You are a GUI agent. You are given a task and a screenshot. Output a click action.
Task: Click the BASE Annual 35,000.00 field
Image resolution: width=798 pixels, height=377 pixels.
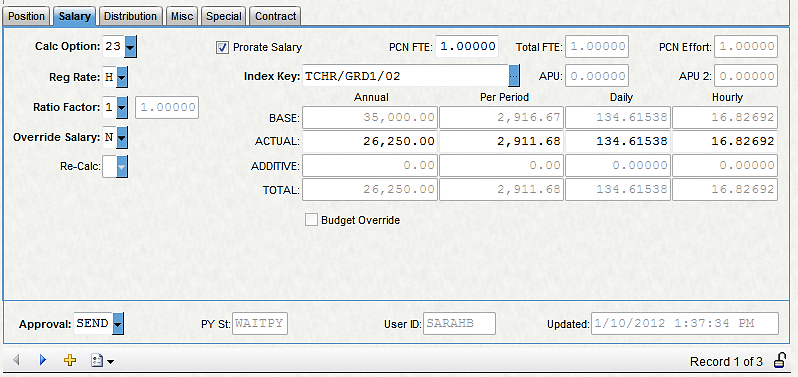370,118
